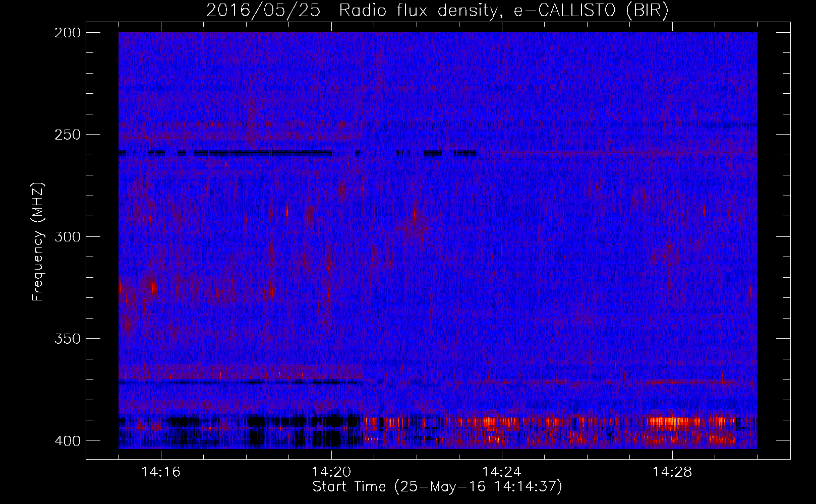
Task: Click the 14:16 time tick label
Action: point(161,472)
